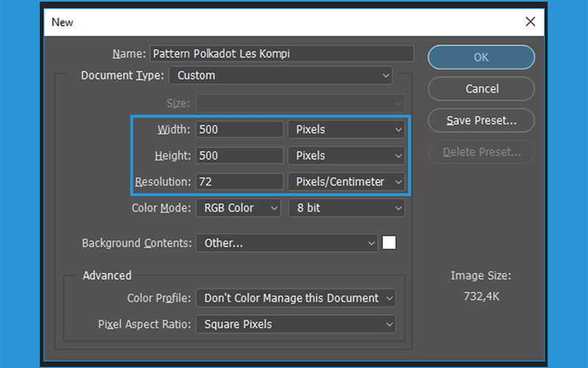Click the Height value field
The height and width of the screenshot is (368, 588).
tap(240, 155)
